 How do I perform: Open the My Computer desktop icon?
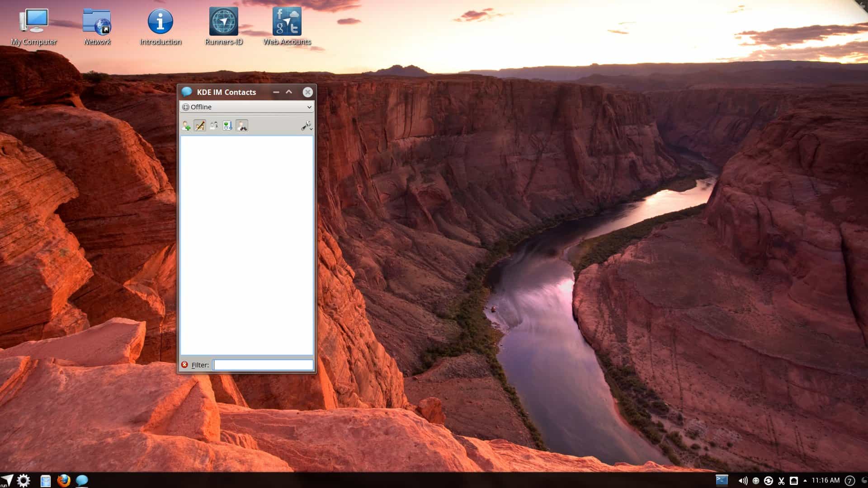point(34,27)
